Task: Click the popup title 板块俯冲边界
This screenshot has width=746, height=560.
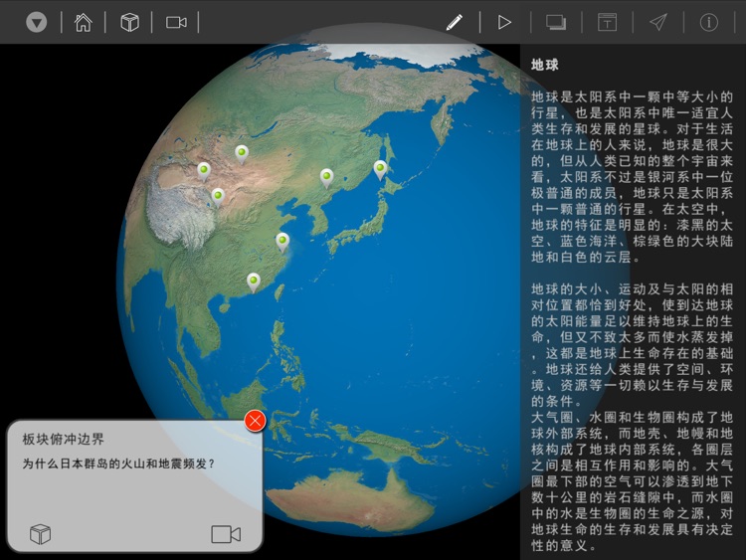Action: 63,439
